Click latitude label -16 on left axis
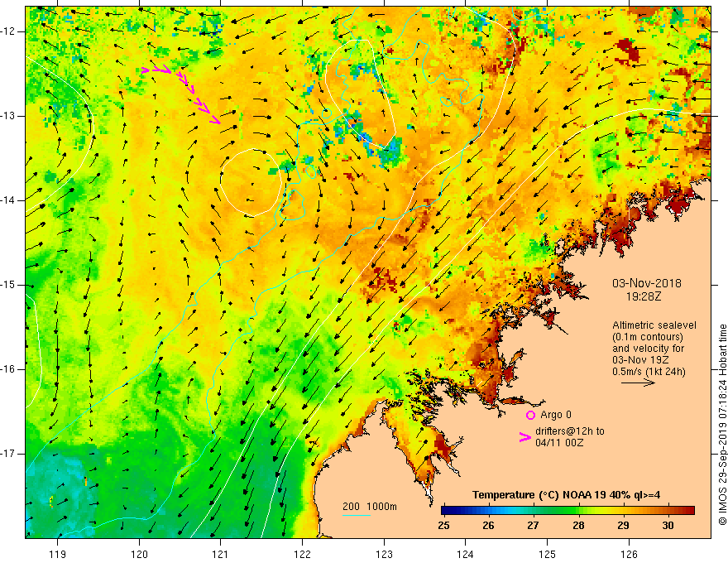Screen dimensions: 728x563 pos(9,369)
